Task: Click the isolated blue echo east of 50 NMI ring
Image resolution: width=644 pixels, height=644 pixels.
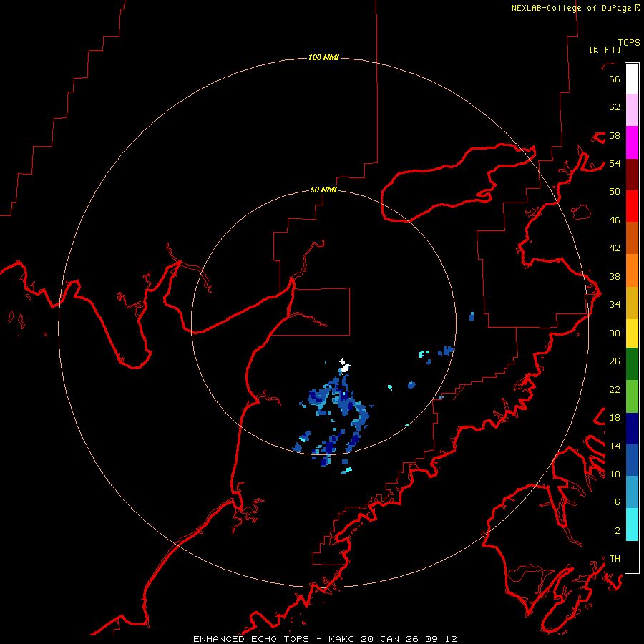Action: [472, 316]
